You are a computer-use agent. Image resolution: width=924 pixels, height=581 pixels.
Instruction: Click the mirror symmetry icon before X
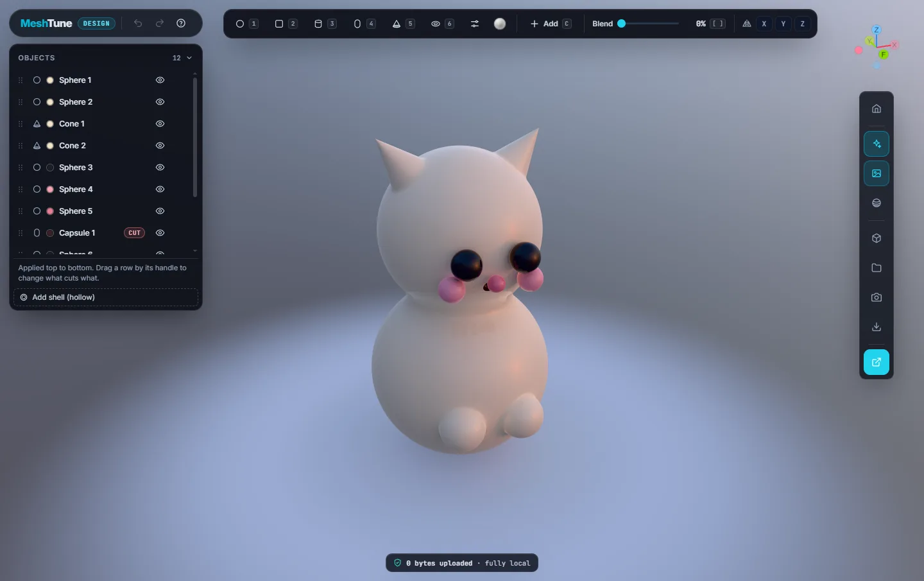pyautogui.click(x=747, y=24)
